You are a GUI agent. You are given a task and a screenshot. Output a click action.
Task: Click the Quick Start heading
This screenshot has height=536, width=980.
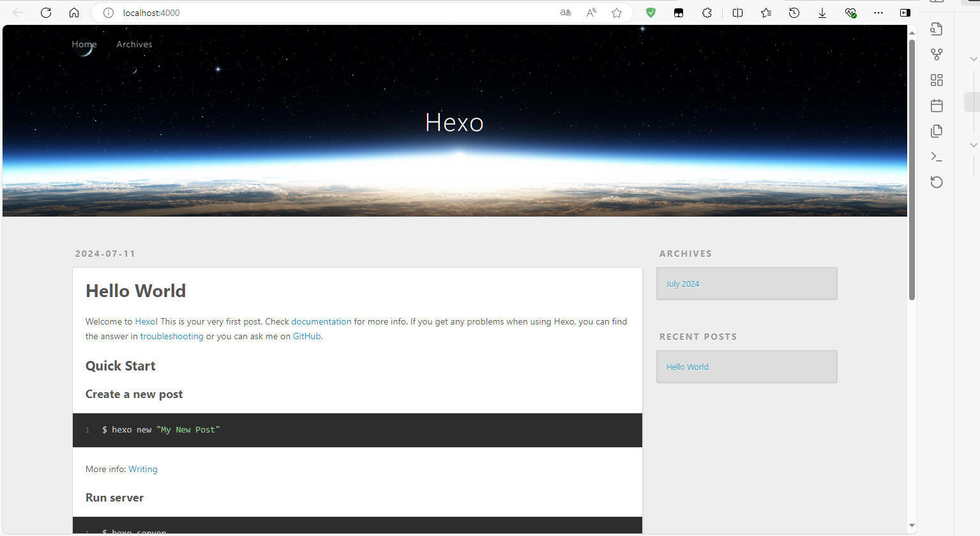[121, 366]
